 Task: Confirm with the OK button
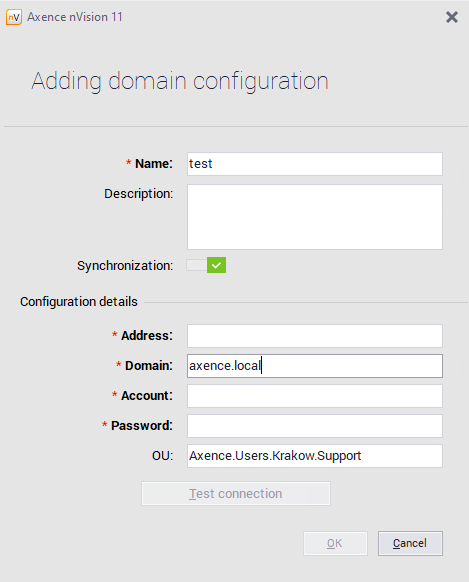(x=335, y=543)
